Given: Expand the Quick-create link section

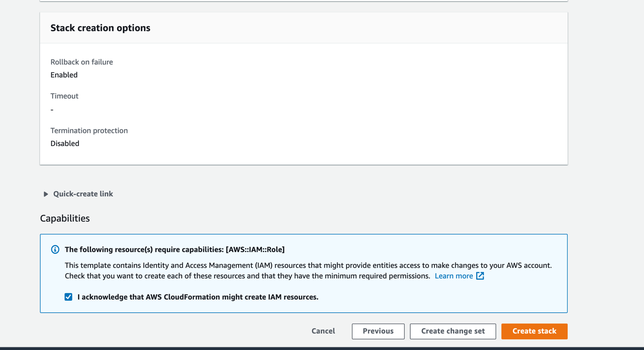Looking at the screenshot, I should click(78, 194).
